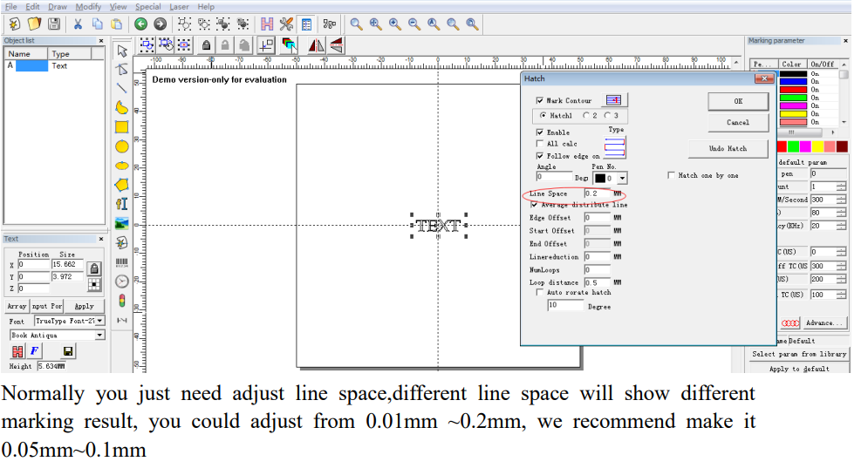
Task: Click the Paste clipboard icon
Action: coord(116,24)
